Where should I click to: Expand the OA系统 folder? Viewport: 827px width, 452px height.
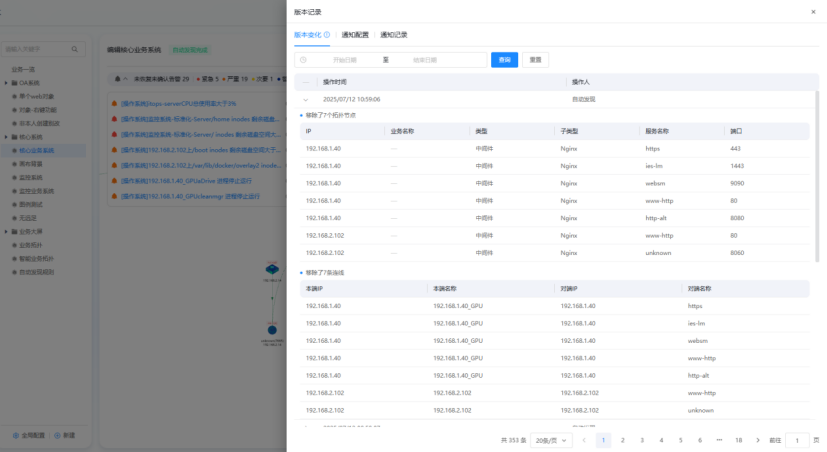pos(6,83)
